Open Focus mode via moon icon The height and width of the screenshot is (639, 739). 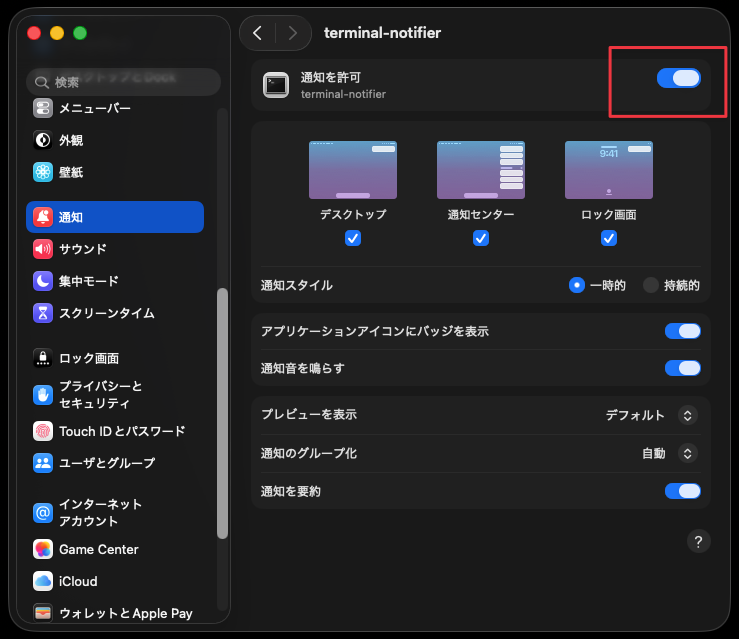coord(43,281)
